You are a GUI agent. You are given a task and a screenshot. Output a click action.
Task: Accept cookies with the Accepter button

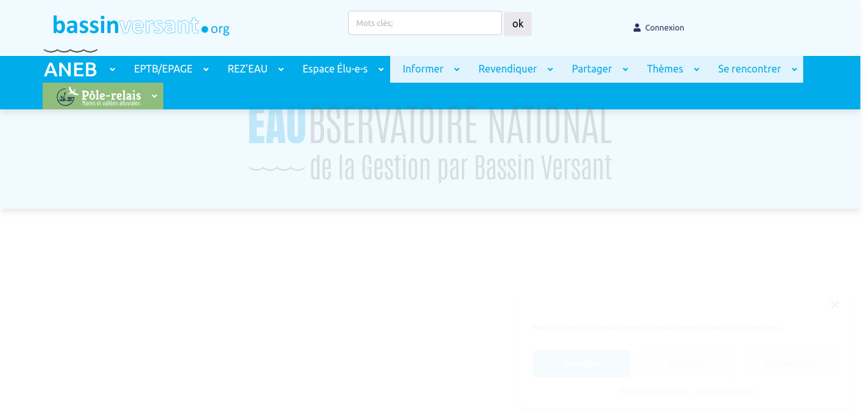(581, 364)
